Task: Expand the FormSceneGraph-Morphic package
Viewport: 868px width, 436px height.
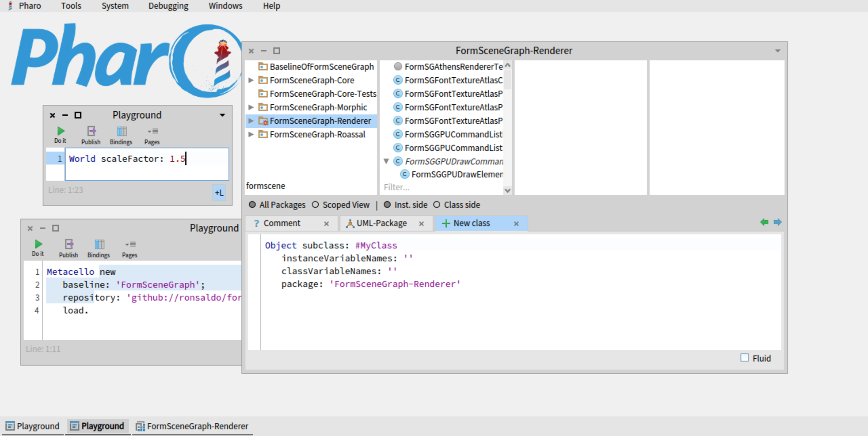Action: click(251, 107)
